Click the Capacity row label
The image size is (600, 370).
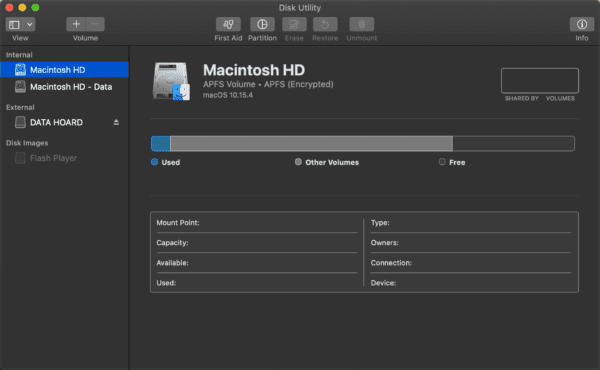coord(172,243)
